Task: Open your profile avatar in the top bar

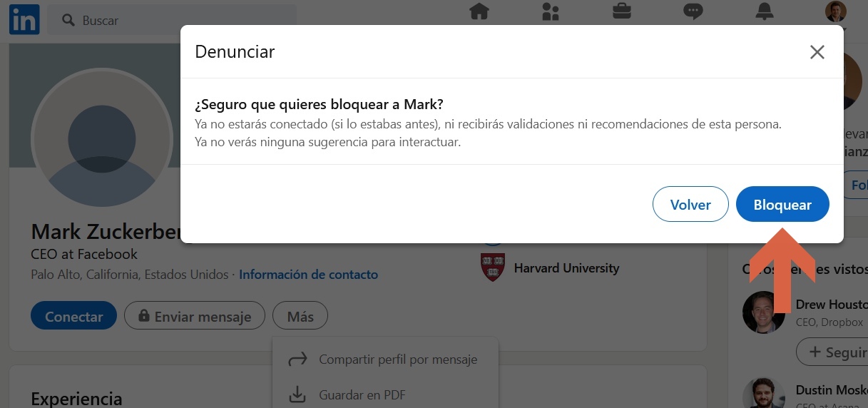Action: pyautogui.click(x=835, y=11)
